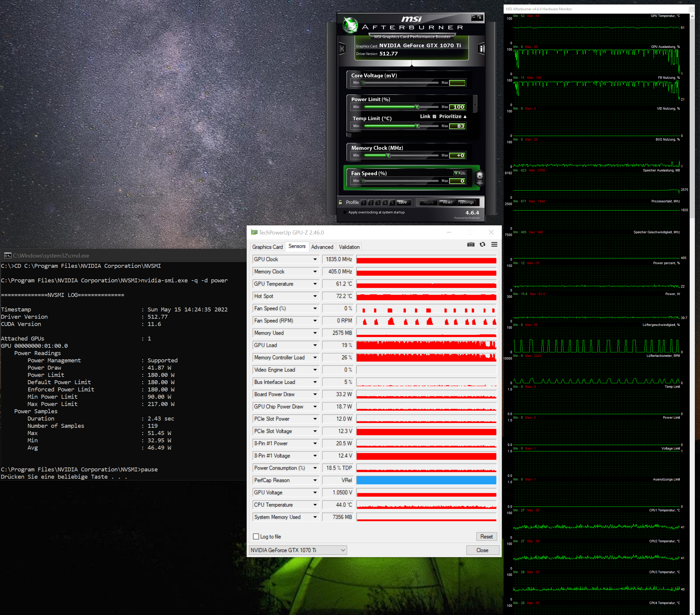Click the info 'i' side button
Image resolution: width=700 pixels, height=615 pixels.
(481, 49)
